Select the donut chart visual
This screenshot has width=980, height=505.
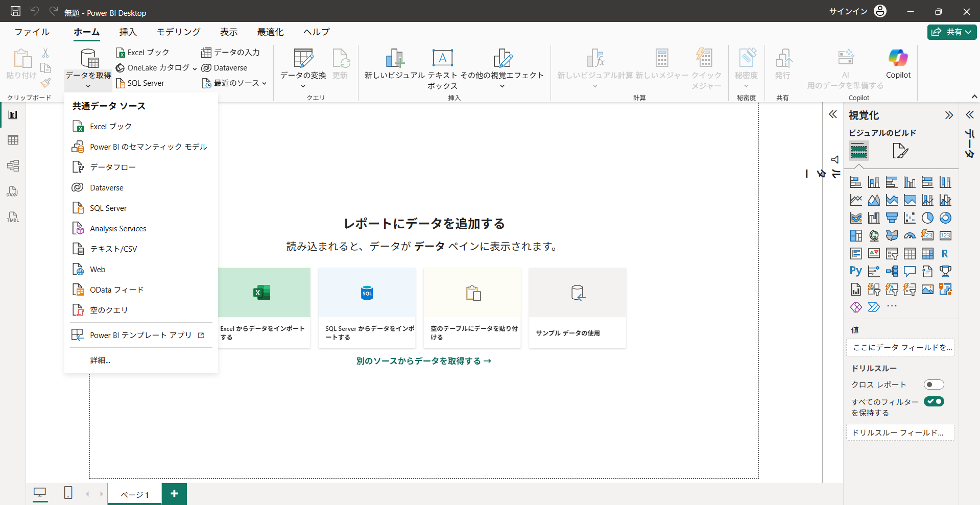pos(945,218)
